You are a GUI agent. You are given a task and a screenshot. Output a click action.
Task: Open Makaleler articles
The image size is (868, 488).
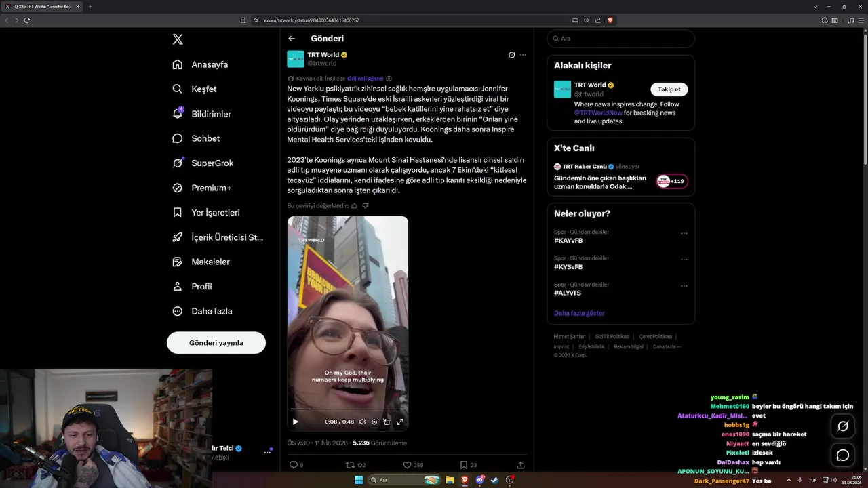(201, 262)
